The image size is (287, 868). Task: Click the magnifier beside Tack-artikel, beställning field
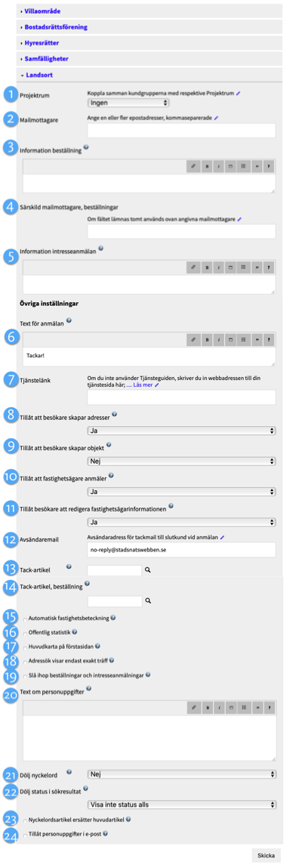click(x=147, y=600)
